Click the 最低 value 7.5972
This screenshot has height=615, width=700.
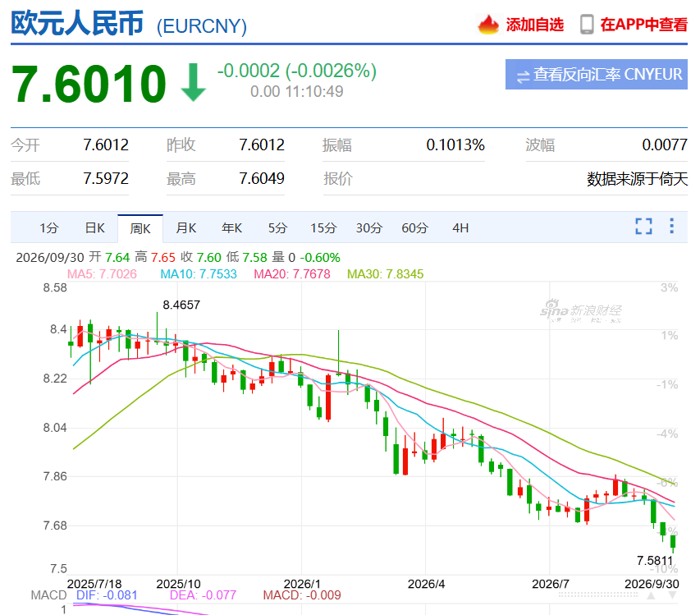[x=106, y=179]
